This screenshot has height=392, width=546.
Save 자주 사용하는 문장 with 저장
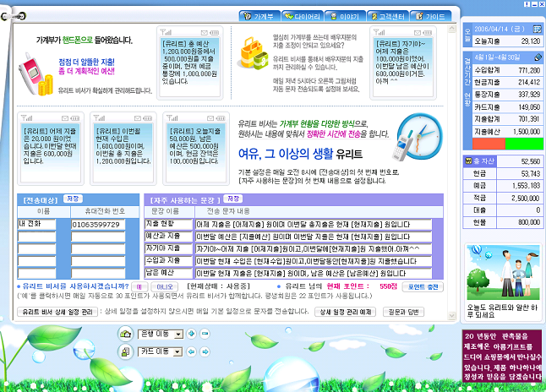(x=233, y=199)
